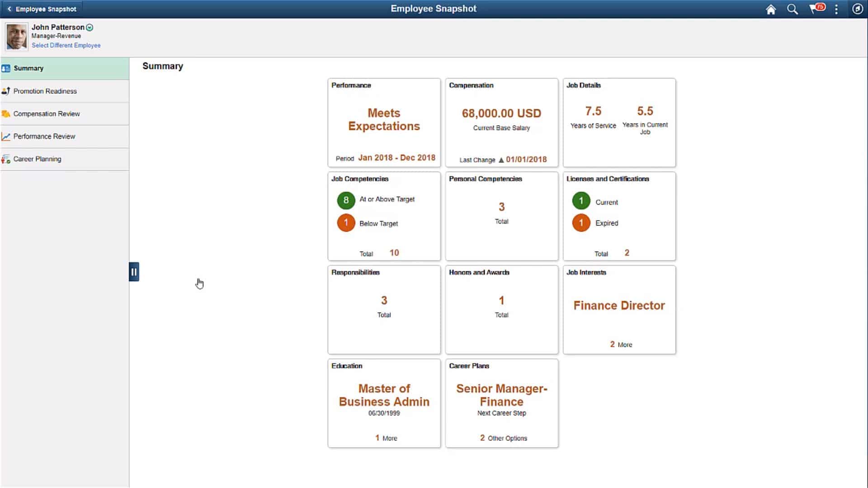Image resolution: width=868 pixels, height=488 pixels.
Task: Click the green At or Above Target count badge
Action: 346,200
